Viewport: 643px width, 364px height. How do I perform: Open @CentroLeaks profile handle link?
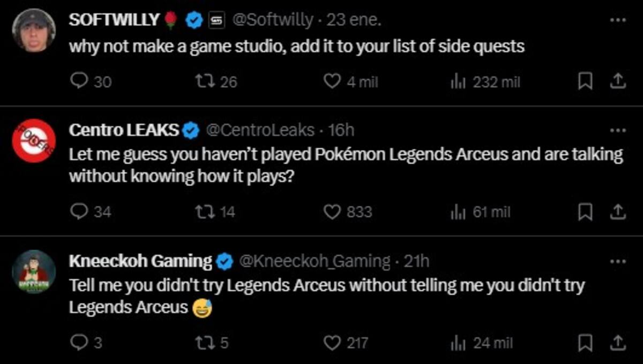259,130
